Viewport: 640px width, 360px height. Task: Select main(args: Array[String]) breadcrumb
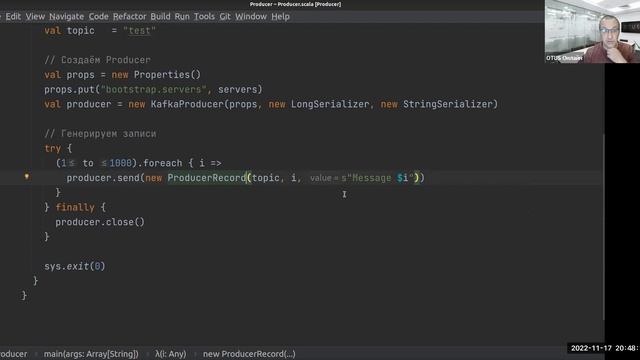coord(91,354)
